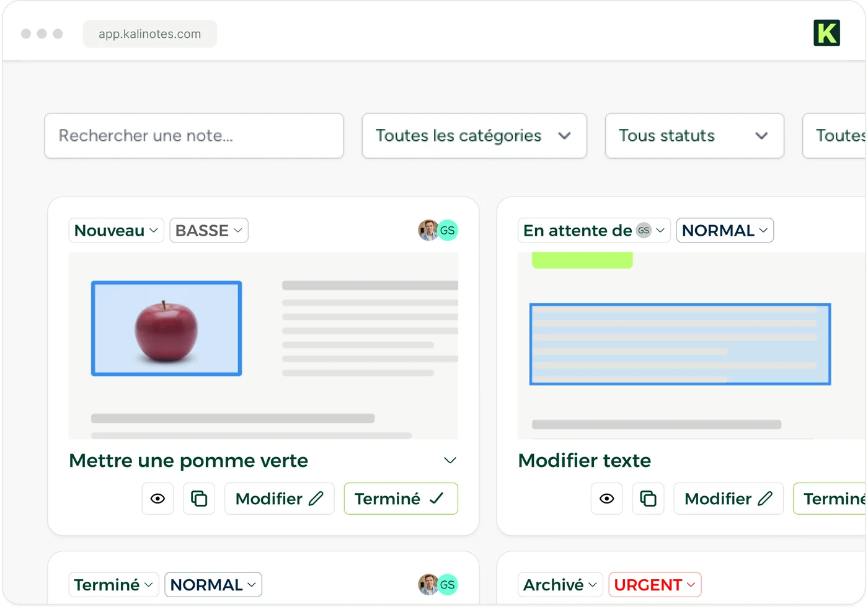Viewport: 868px width, 609px height.
Task: Focus the 'Rechercher une note...' search field
Action: point(194,136)
